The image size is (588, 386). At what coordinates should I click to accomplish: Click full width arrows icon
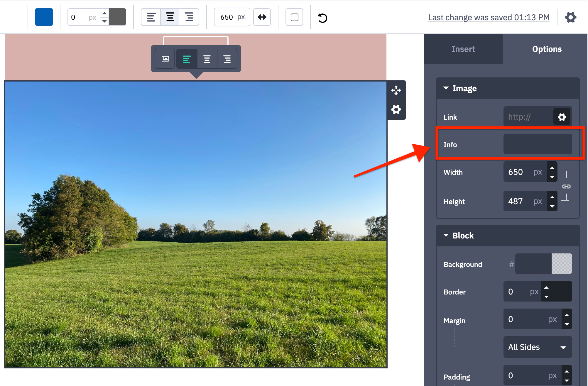click(x=262, y=17)
